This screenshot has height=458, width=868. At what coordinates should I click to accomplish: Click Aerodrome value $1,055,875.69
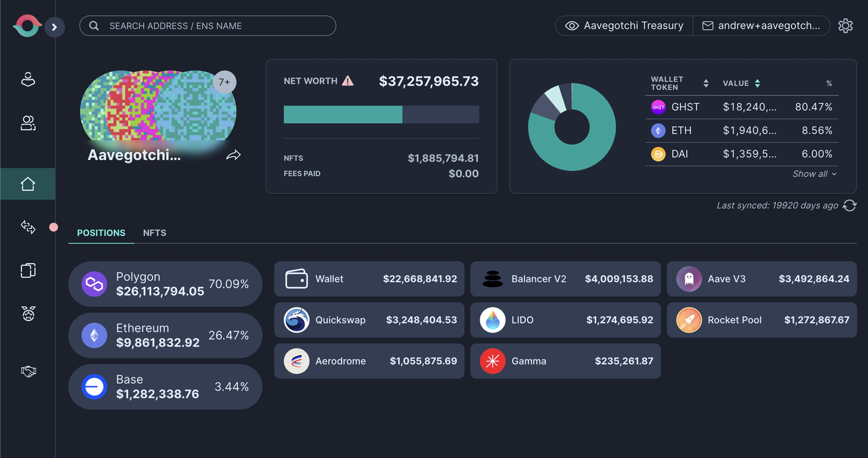tap(424, 361)
